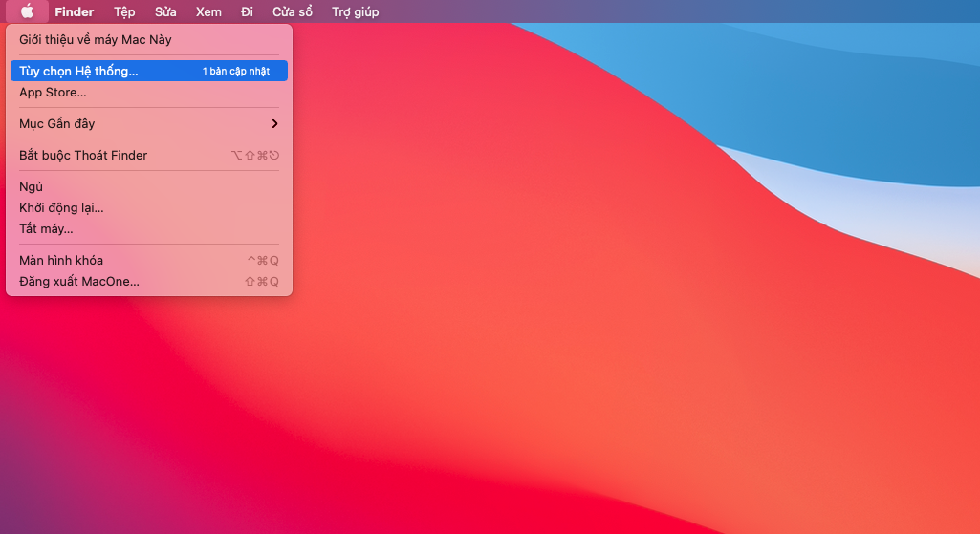Choose Ngủ to sleep the Mac
Viewport: 980px width, 534px height.
(x=149, y=186)
